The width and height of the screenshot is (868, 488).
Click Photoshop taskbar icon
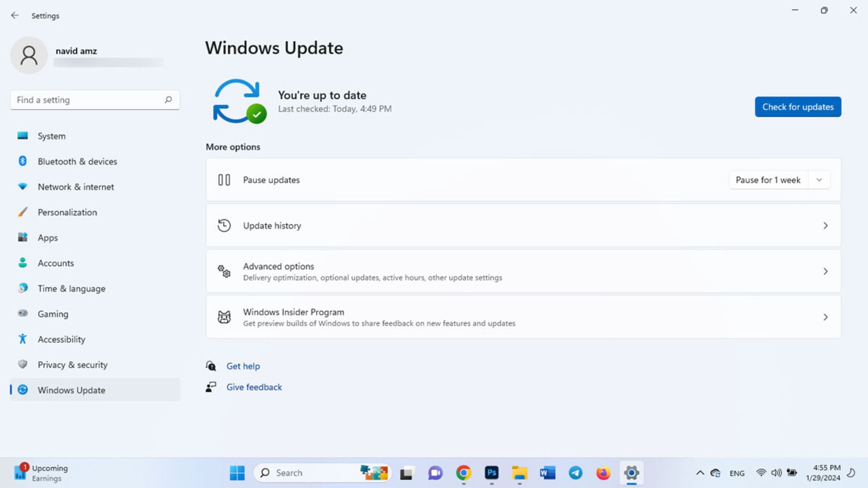[491, 472]
